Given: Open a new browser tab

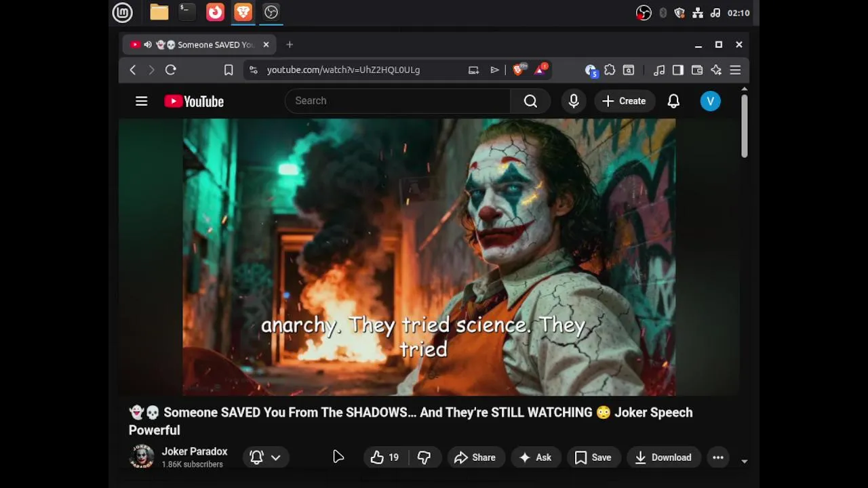Looking at the screenshot, I should pyautogui.click(x=290, y=45).
